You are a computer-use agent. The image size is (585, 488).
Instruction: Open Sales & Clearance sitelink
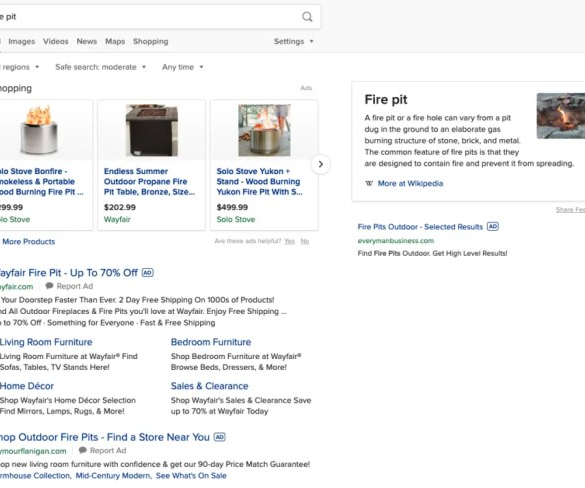pos(209,386)
